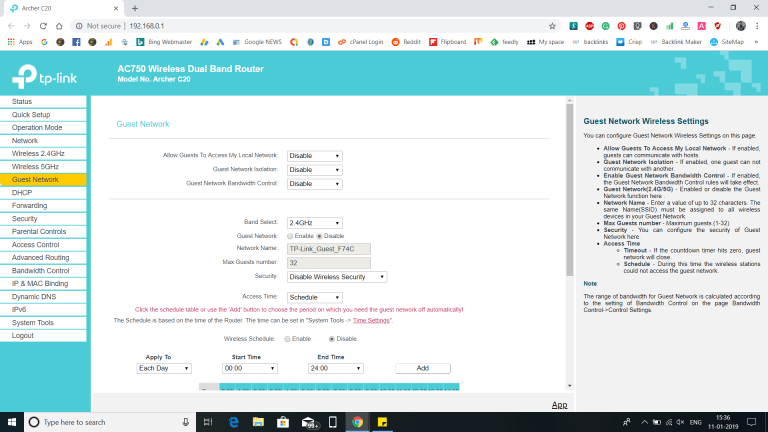Bookmark this page with the star icon

coord(552,25)
